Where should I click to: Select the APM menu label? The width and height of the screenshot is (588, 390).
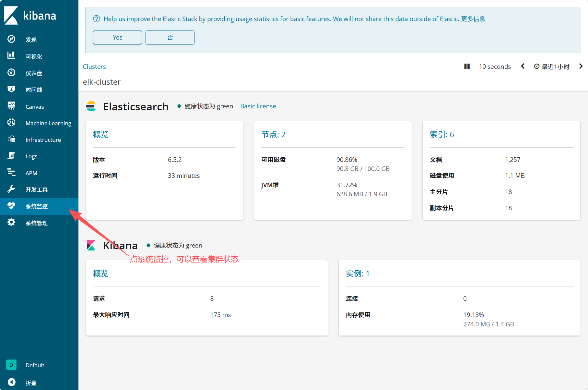click(31, 173)
